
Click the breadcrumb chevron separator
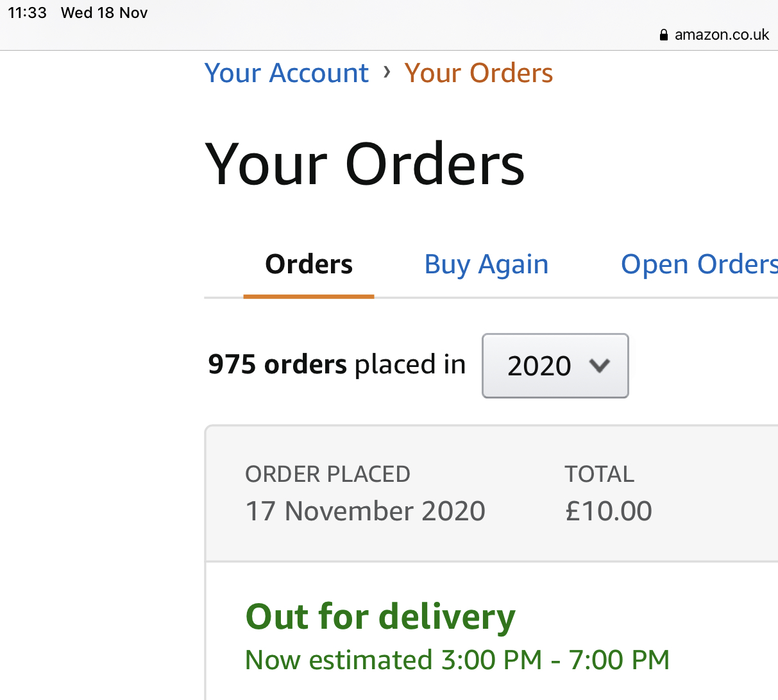click(387, 72)
